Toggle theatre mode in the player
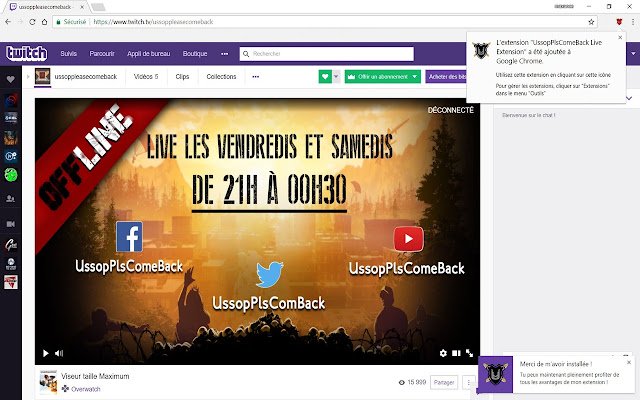640x400 pixels. click(x=456, y=353)
